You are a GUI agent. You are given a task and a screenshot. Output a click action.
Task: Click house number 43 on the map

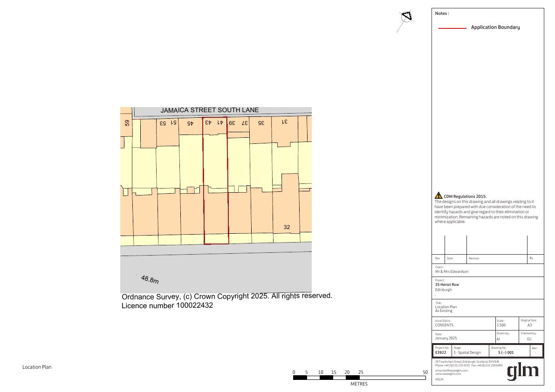[208, 122]
